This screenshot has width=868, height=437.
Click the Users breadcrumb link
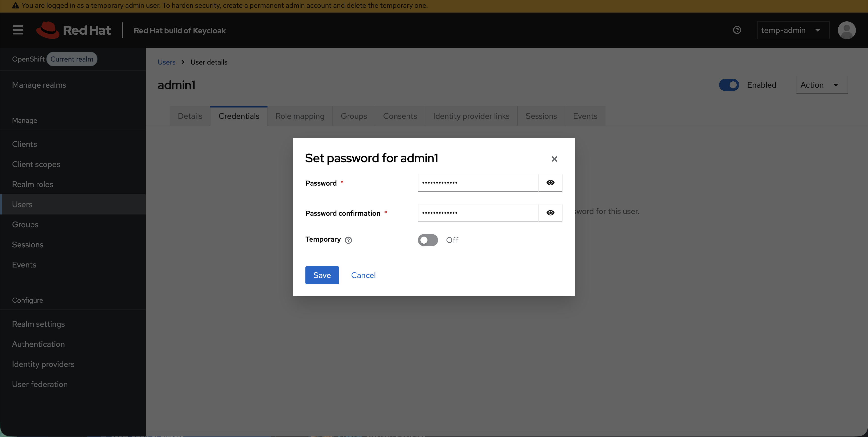(x=166, y=62)
